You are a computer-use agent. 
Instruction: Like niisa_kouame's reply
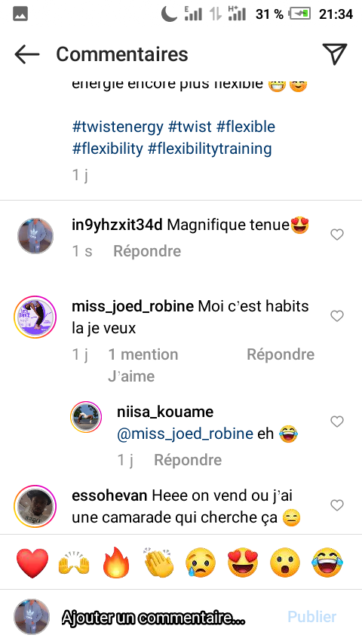[337, 422]
